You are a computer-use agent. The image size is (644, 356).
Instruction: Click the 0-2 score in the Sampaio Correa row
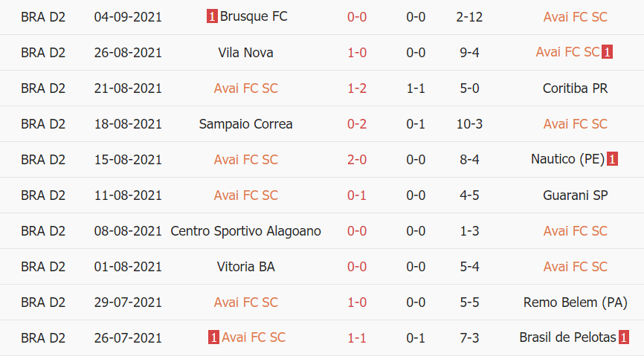click(357, 123)
